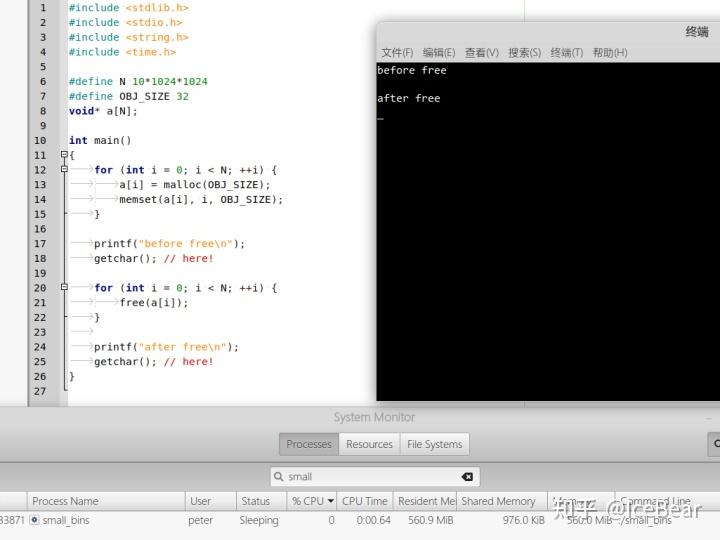This screenshot has height=540, width=720.
Task: Click the small_bins process icon
Action: (34, 520)
